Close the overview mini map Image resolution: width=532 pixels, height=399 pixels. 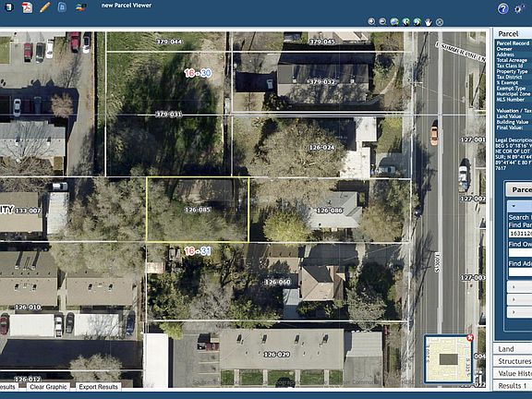[470, 338]
